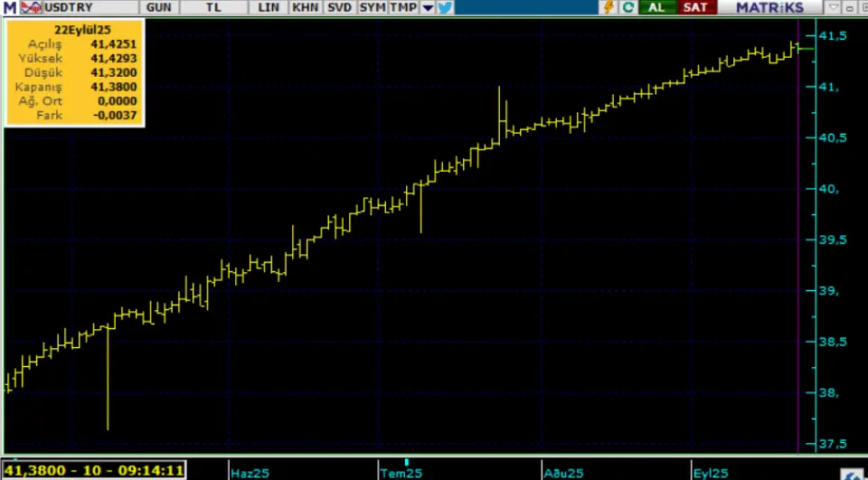This screenshot has height=480, width=868.
Task: Click the Fark value -0,0037
Action: (x=115, y=116)
